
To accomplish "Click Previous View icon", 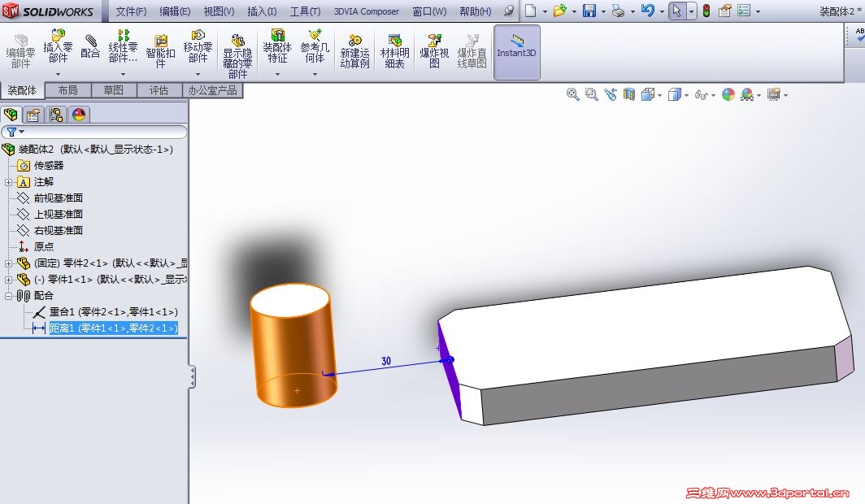I will (x=610, y=94).
